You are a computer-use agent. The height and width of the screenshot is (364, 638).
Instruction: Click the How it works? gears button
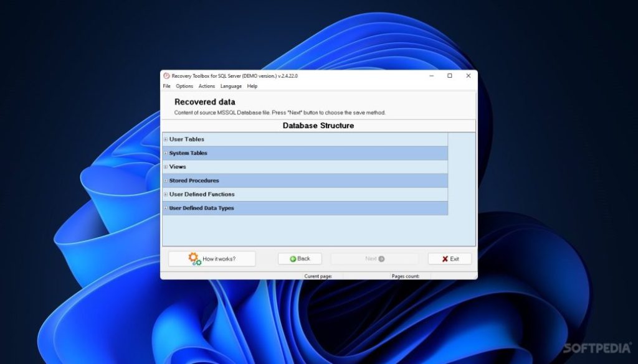(x=212, y=259)
